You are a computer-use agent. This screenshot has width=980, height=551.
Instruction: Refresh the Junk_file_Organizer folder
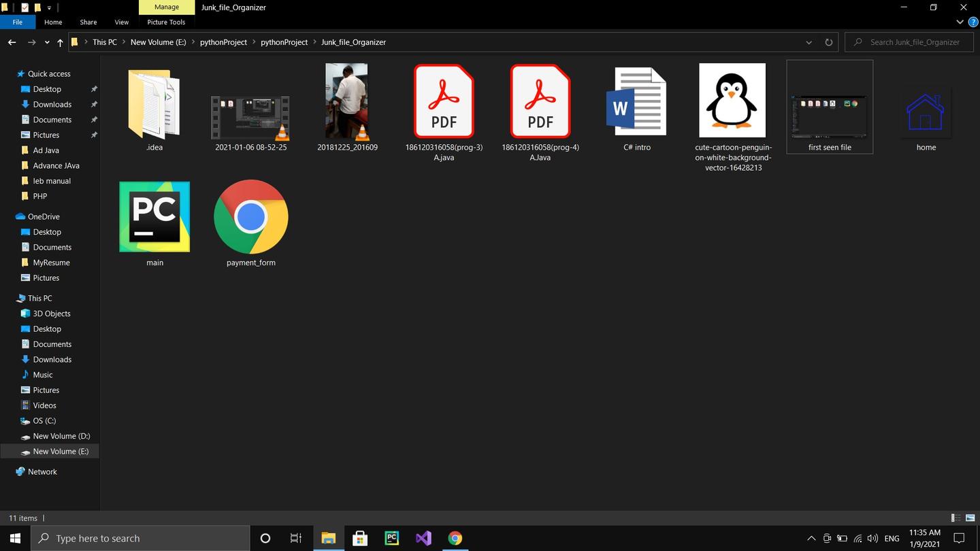828,42
